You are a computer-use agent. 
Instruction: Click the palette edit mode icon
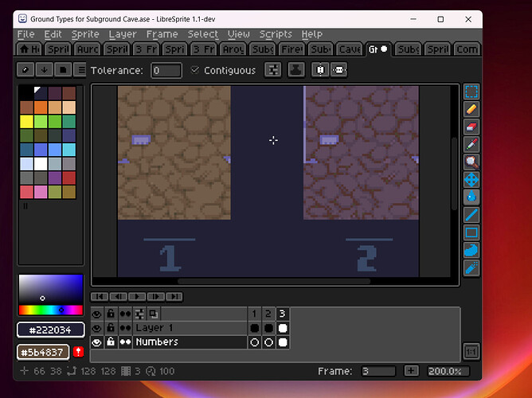(25, 70)
